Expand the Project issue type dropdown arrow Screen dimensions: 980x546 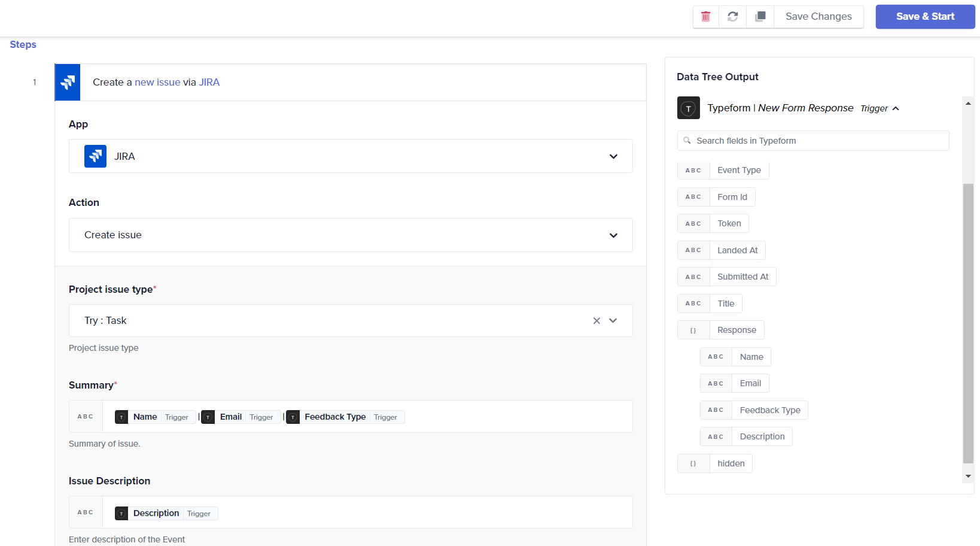(613, 321)
